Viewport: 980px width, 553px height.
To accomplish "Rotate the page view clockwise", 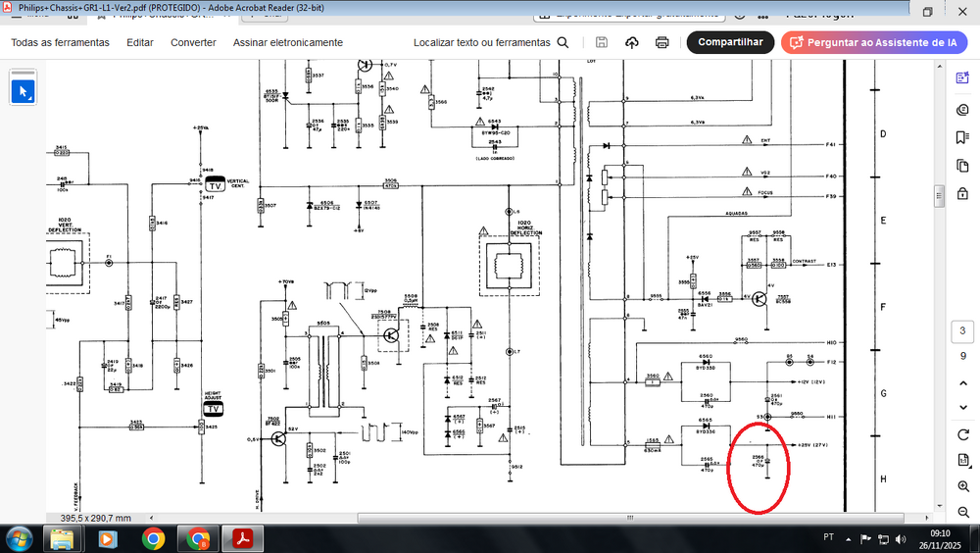I will (963, 434).
